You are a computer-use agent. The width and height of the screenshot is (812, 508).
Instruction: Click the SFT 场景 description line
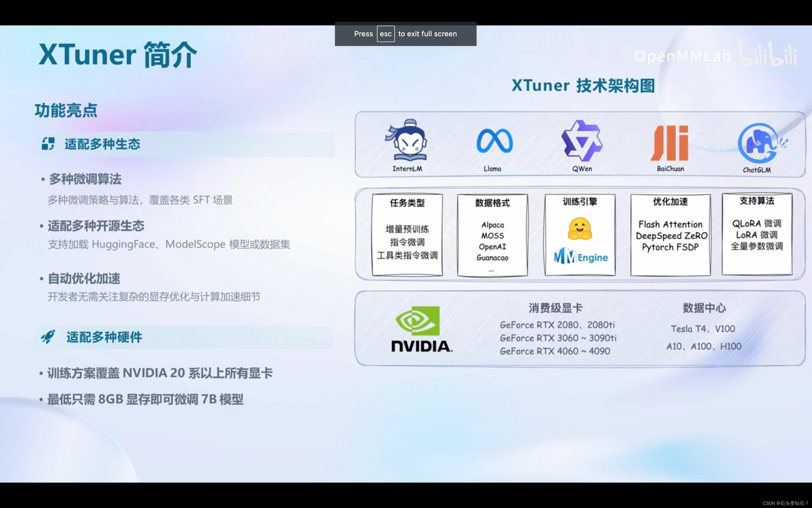coord(140,200)
